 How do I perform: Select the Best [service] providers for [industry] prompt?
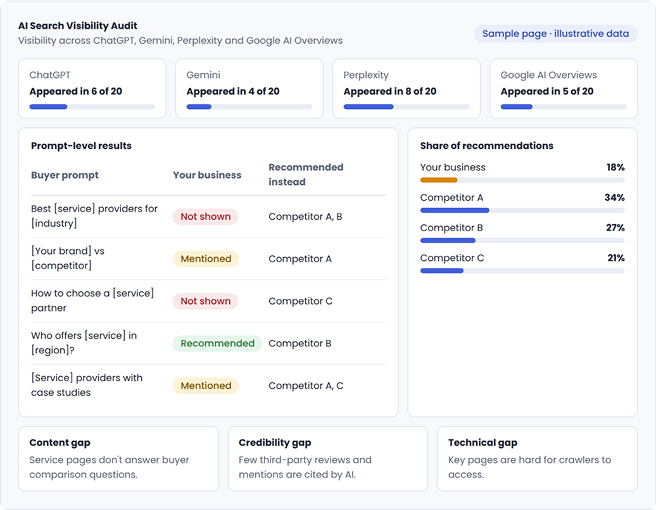click(x=94, y=216)
